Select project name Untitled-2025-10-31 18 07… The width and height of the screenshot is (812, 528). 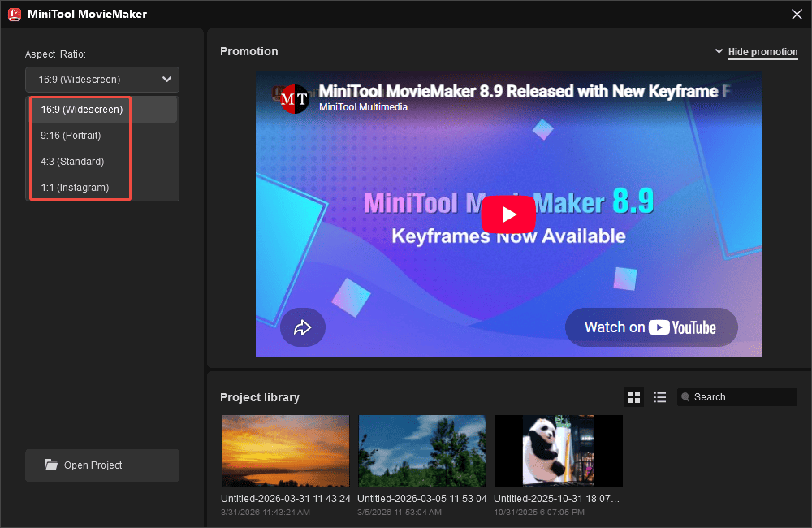click(556, 499)
